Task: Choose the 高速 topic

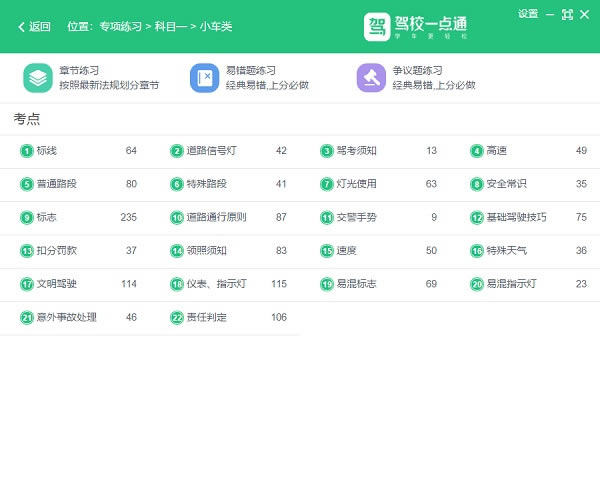Action: click(496, 151)
